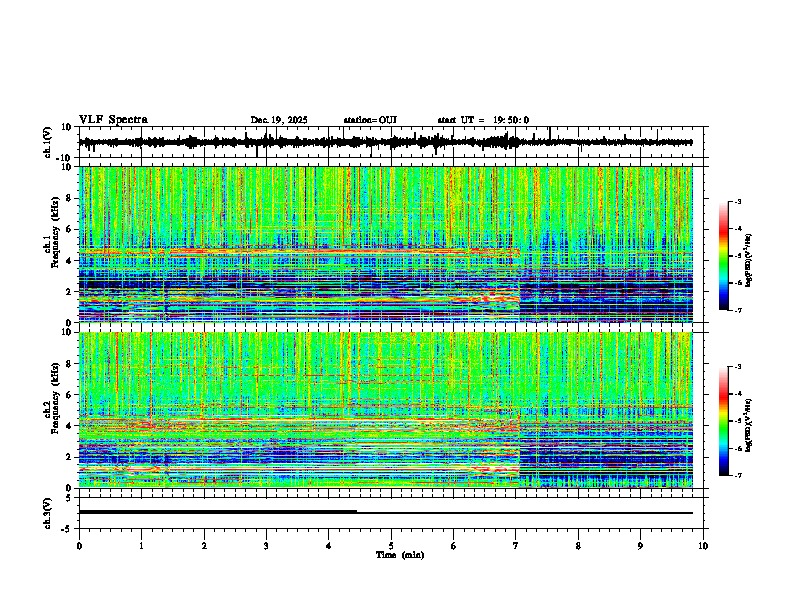The width and height of the screenshot is (792, 612).
Task: Click the '8' kHz tick on ch.1 spectrogram
Action: coord(70,198)
